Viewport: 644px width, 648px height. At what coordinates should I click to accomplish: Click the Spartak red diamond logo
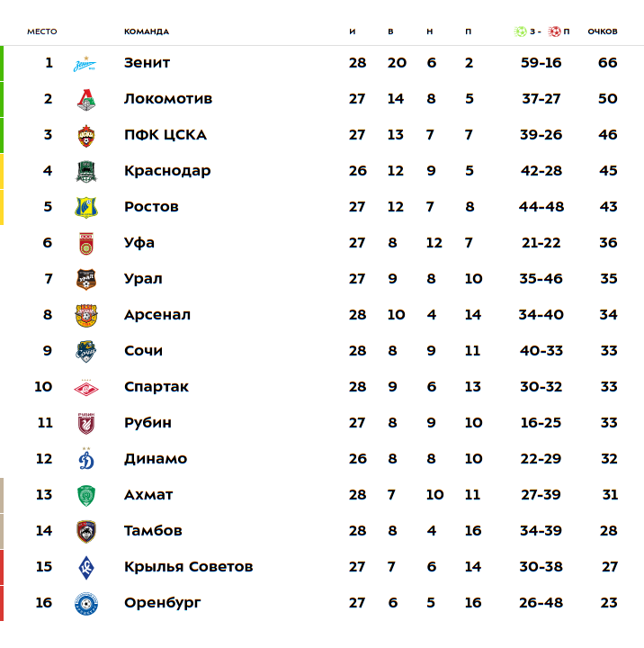86,387
